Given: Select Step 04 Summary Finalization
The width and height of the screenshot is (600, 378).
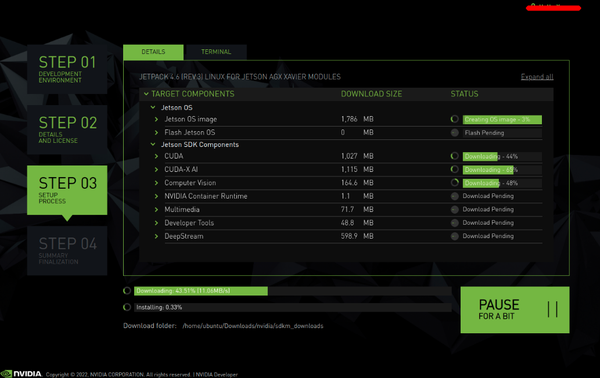Looking at the screenshot, I should [67, 251].
